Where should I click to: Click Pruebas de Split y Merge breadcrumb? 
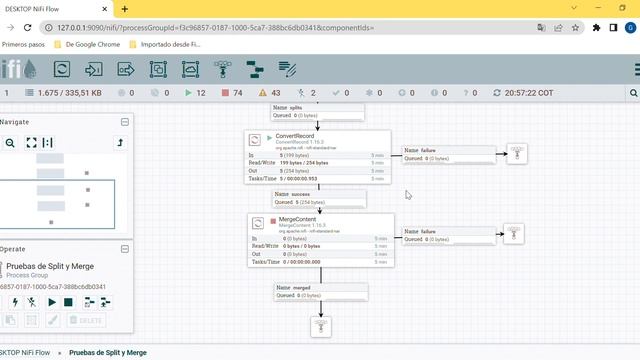tap(108, 353)
